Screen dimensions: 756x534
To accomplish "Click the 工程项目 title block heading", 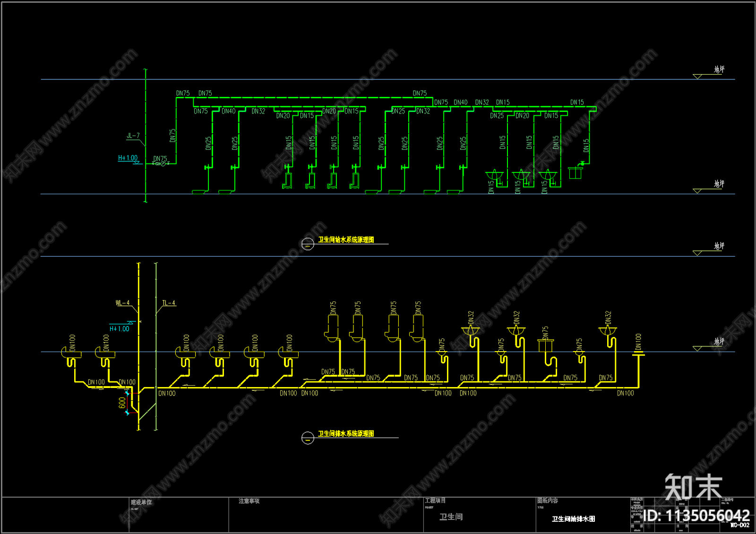I will (x=435, y=500).
